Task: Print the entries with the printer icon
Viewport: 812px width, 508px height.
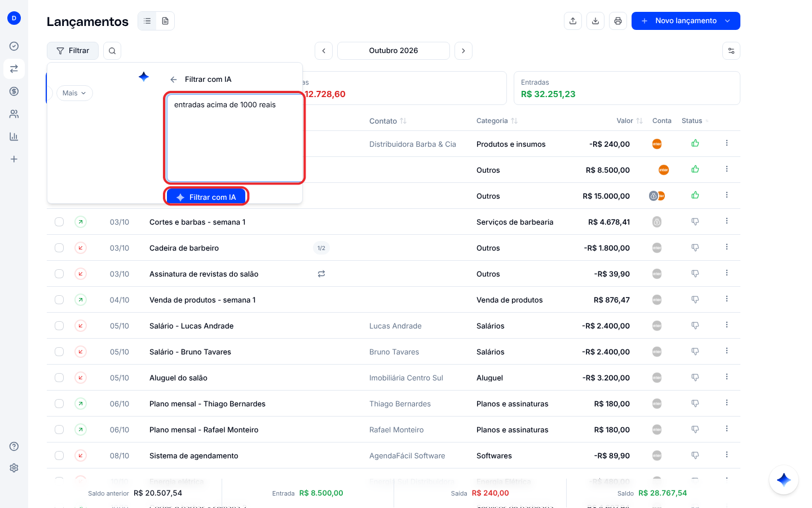Action: (618, 21)
